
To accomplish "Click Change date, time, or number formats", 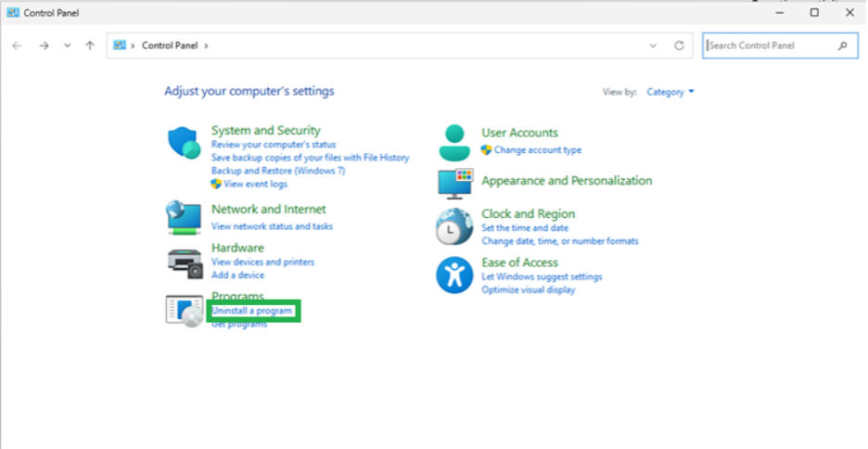I will pos(560,241).
